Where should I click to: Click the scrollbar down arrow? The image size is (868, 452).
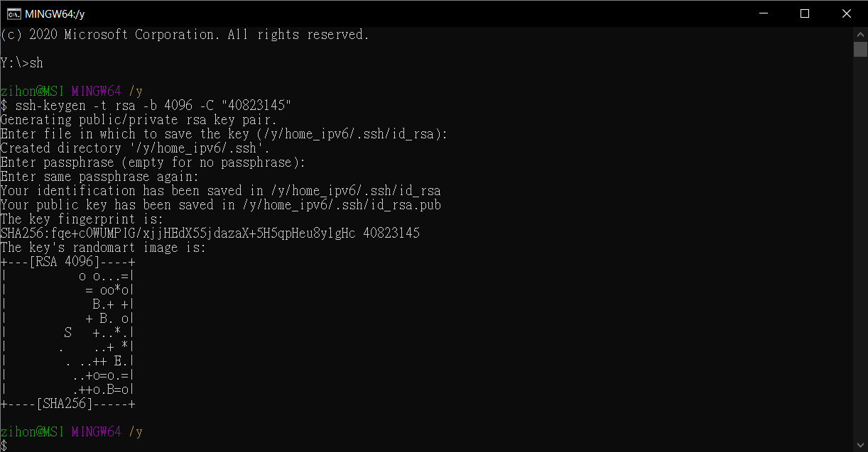[x=860, y=445]
